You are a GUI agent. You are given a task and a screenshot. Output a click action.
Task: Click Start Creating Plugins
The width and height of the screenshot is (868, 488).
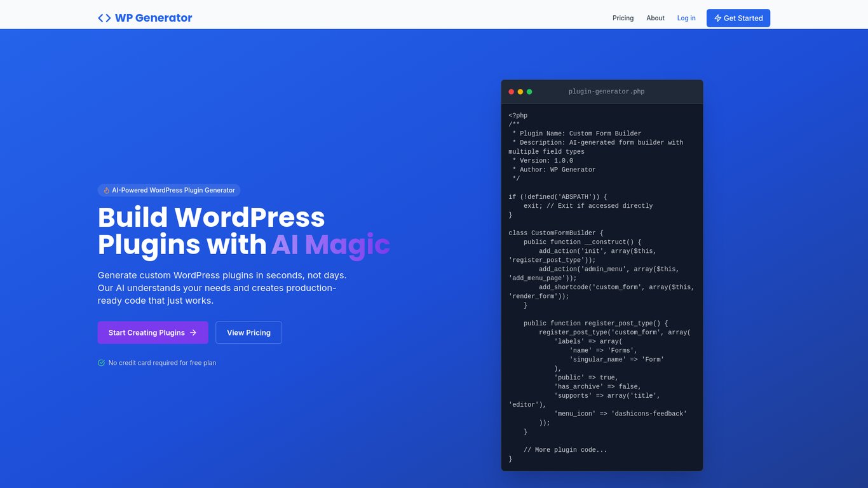coord(153,332)
